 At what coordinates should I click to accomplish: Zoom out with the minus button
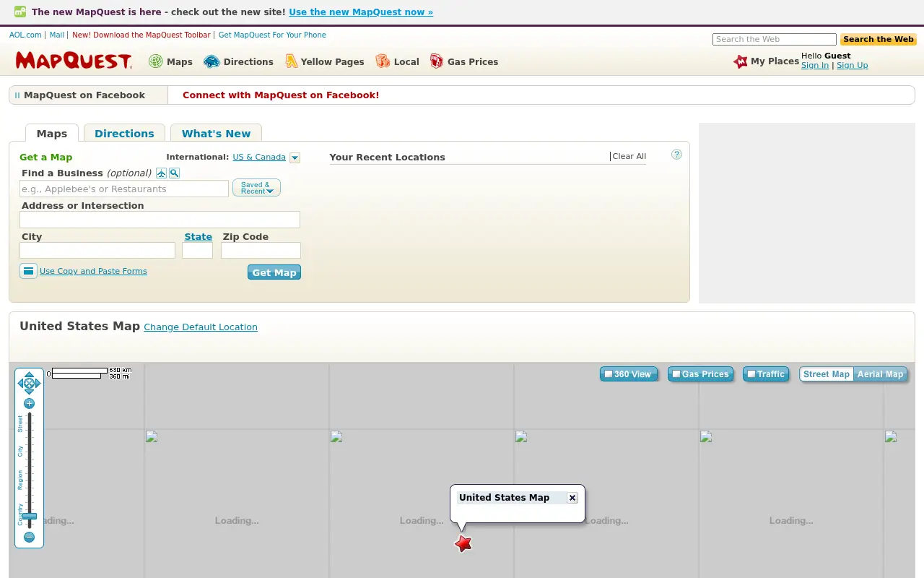pyautogui.click(x=29, y=537)
